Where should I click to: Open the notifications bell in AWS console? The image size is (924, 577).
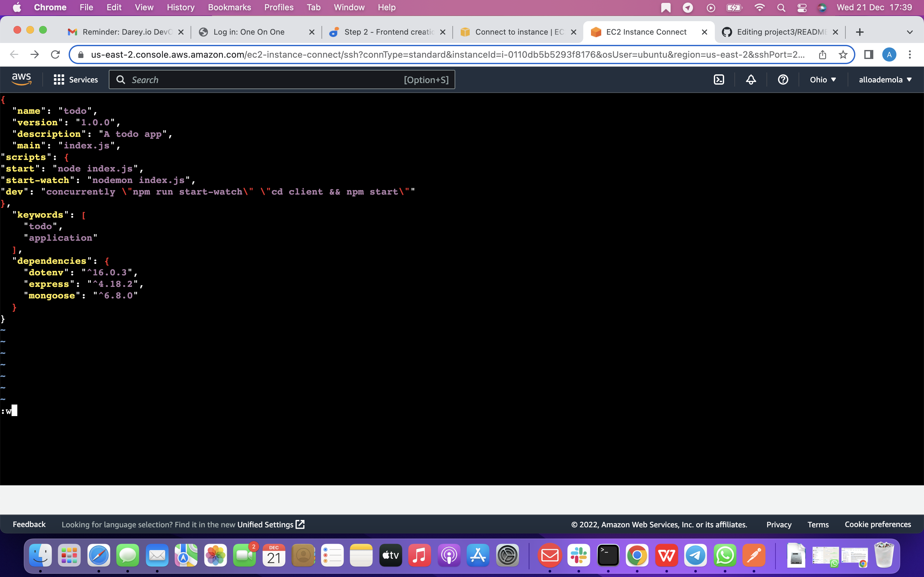tap(750, 79)
